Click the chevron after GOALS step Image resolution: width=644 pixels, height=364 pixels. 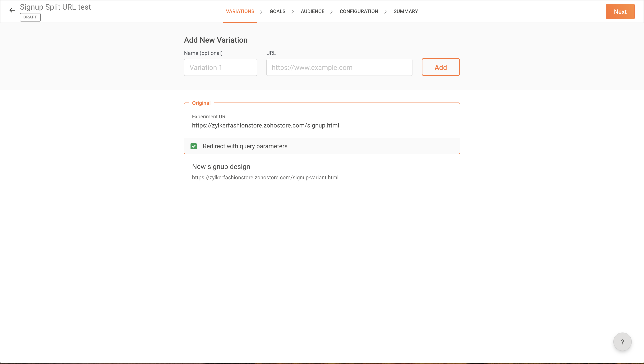tap(292, 12)
